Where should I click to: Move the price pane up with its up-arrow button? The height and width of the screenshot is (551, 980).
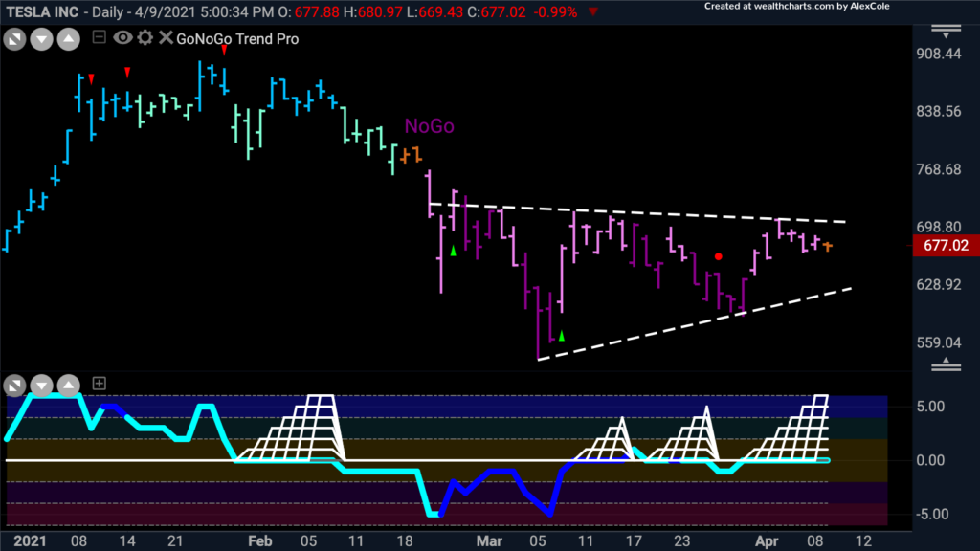click(68, 39)
